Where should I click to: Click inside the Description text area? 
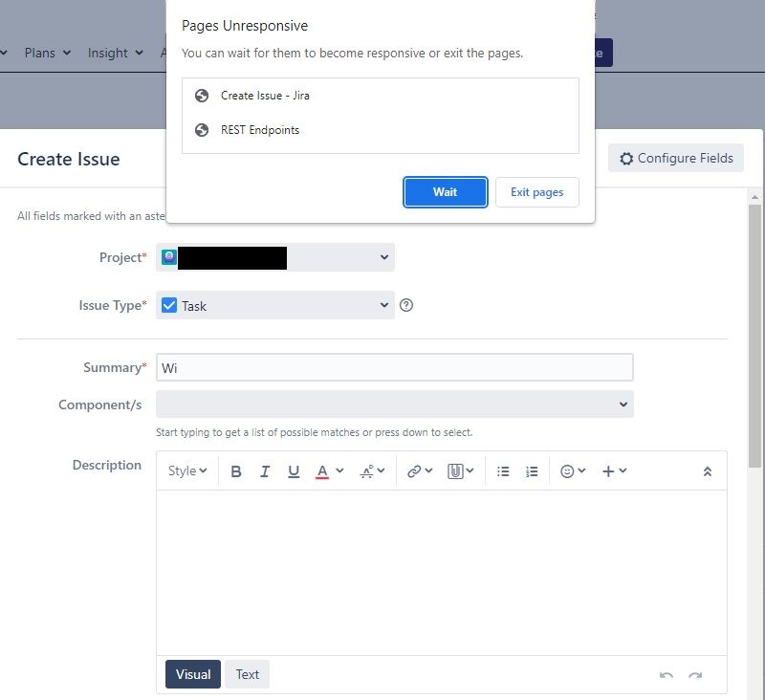442,573
